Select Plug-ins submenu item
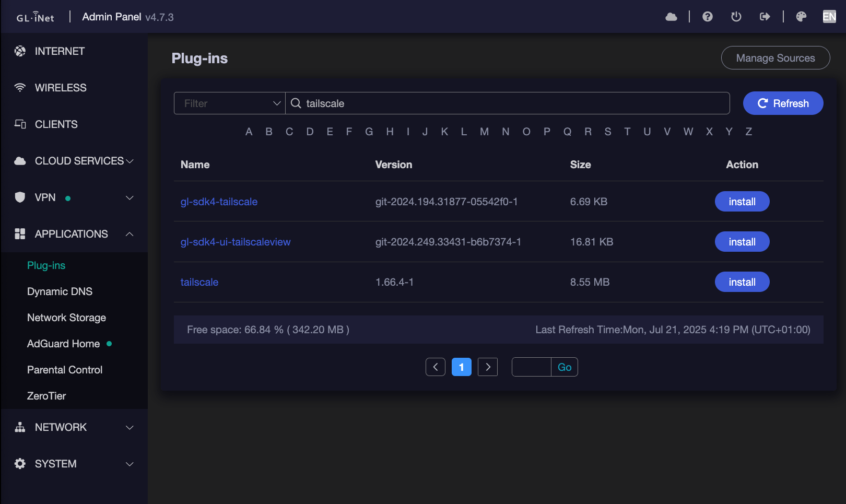The width and height of the screenshot is (846, 504). tap(46, 265)
